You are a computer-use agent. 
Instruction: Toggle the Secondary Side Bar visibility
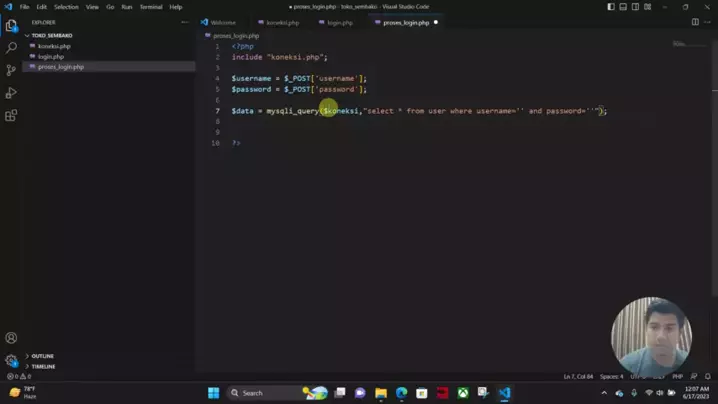(635, 7)
